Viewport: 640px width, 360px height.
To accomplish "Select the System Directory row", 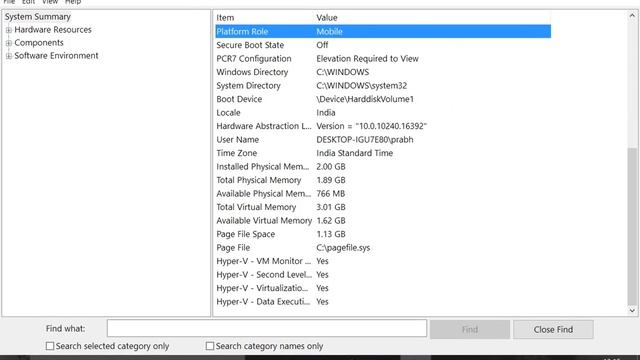I will 383,85.
